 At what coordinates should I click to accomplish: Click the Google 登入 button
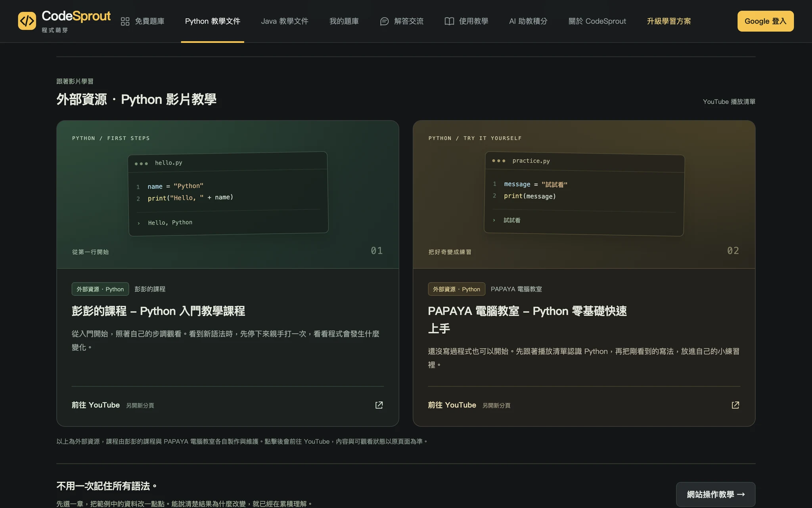[765, 21]
